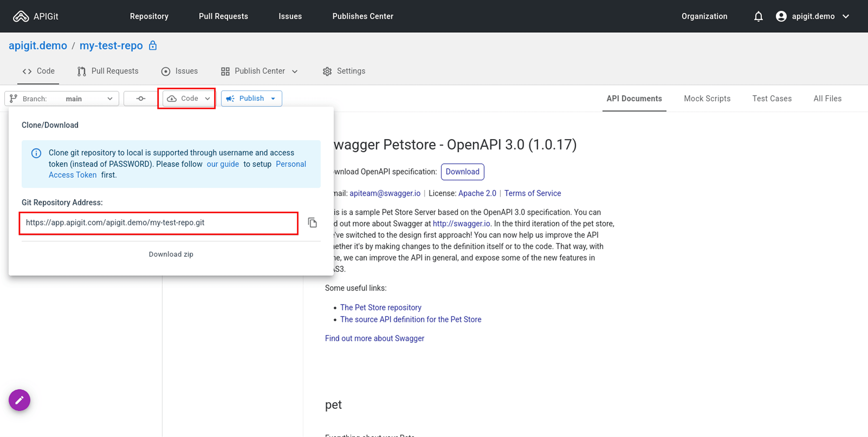868x437 pixels.
Task: Click the OpenAPI specification Download button
Action: coord(462,172)
